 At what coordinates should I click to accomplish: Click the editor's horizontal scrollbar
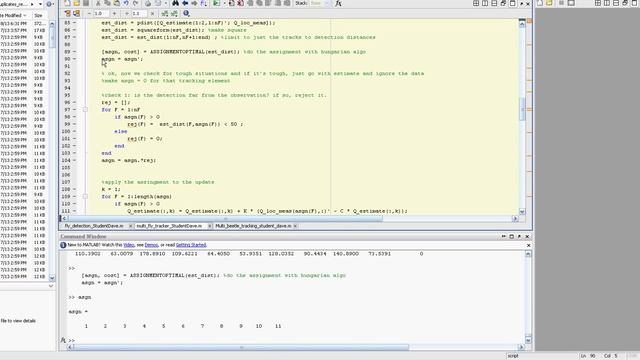pyautogui.click(x=226, y=218)
